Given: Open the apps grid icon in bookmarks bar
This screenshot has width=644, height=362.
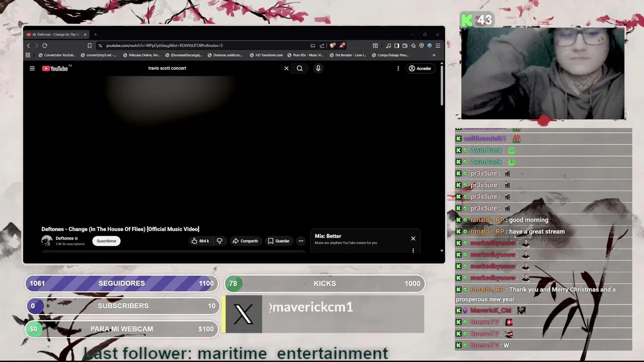Looking at the screenshot, I should point(28,55).
